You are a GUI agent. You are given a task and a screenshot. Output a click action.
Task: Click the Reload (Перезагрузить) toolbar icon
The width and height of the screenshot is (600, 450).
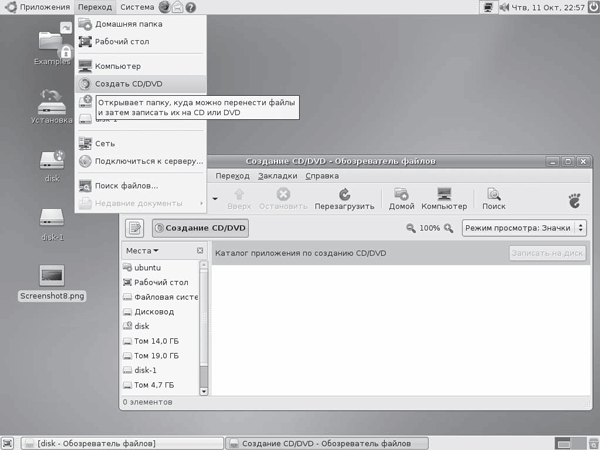343,198
